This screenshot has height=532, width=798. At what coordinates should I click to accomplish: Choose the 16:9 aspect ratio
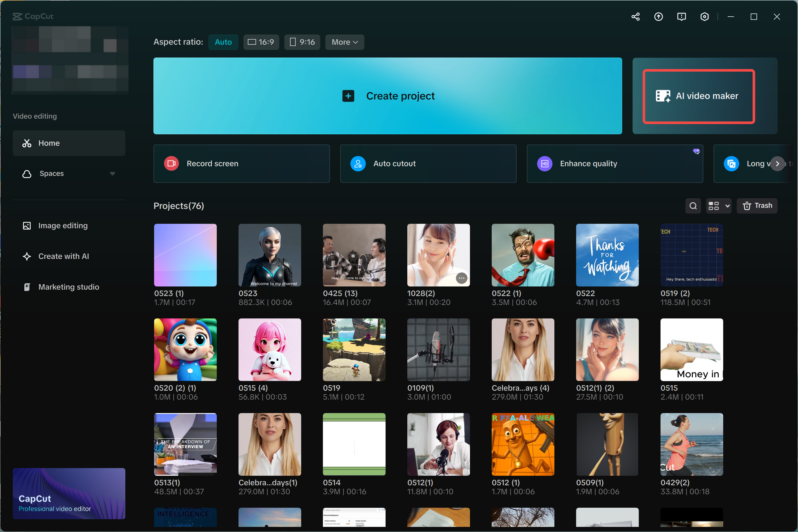[261, 42]
